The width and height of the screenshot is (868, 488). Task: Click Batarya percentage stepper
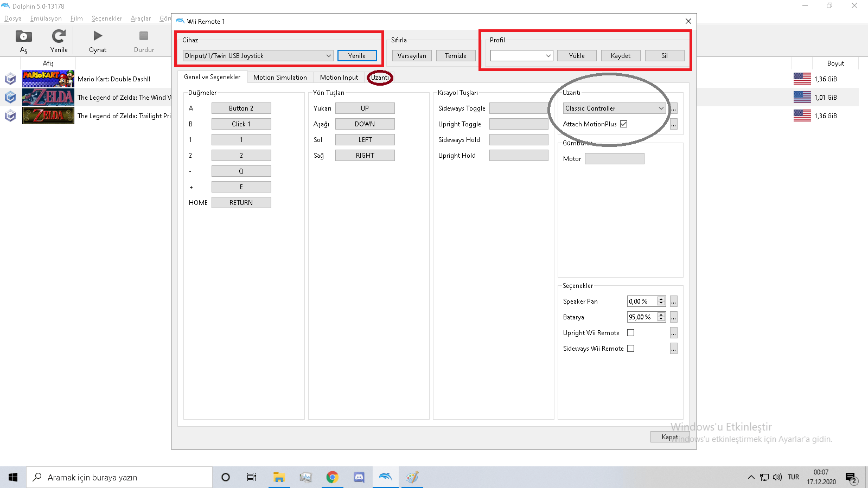[x=661, y=317]
